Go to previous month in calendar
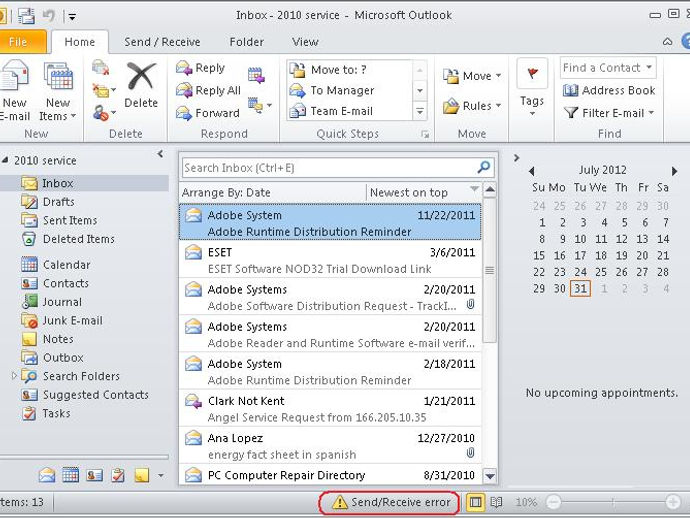Viewport: 690px width, 518px height. click(x=532, y=171)
